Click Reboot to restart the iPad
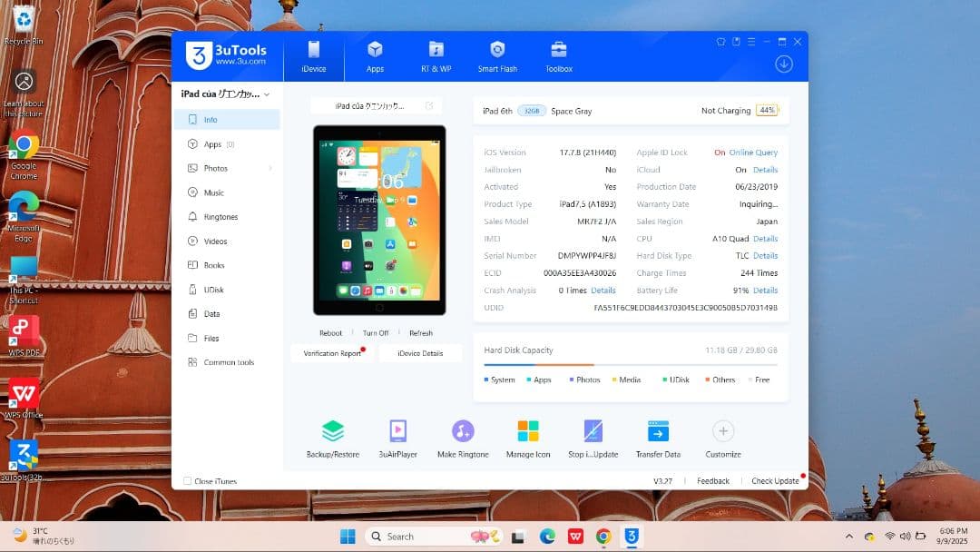 pos(330,332)
